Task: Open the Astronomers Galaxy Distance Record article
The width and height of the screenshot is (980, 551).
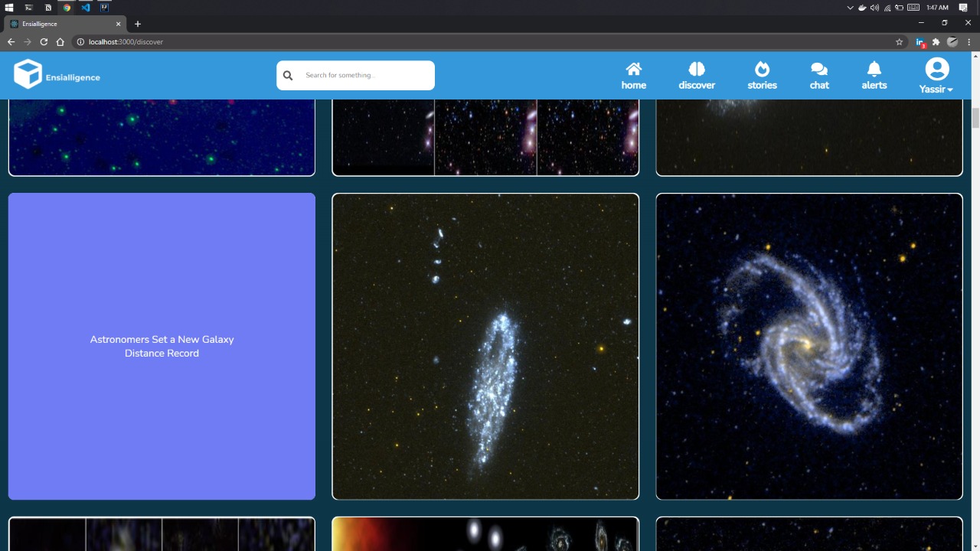Action: click(162, 346)
